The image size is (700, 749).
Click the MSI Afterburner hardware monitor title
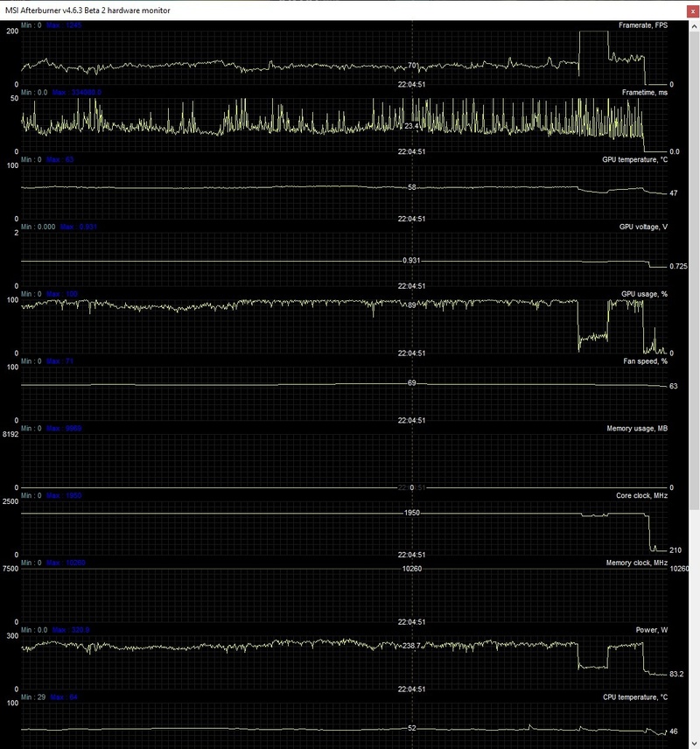(x=87, y=10)
